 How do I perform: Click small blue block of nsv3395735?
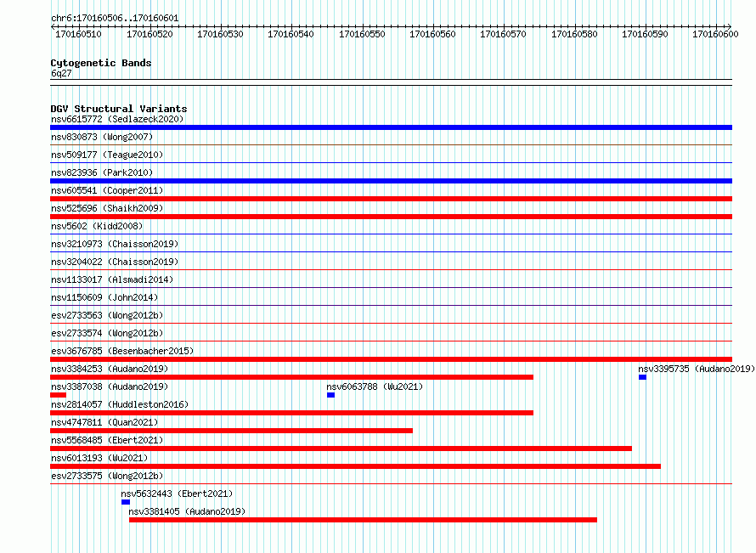click(x=642, y=377)
